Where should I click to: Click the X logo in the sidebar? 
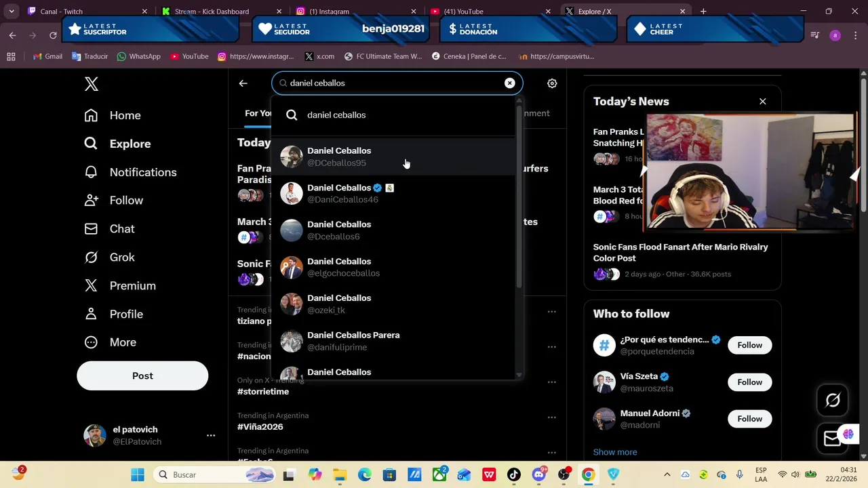coord(92,84)
